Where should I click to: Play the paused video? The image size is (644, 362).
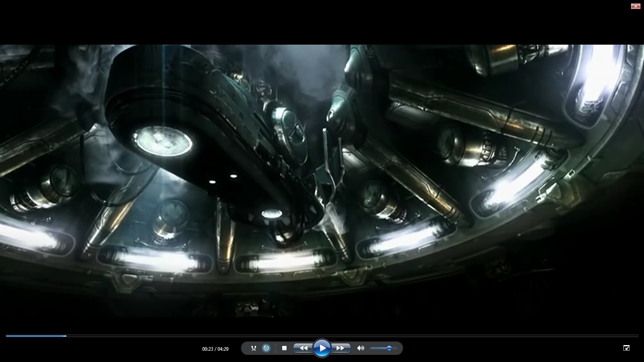pyautogui.click(x=322, y=348)
